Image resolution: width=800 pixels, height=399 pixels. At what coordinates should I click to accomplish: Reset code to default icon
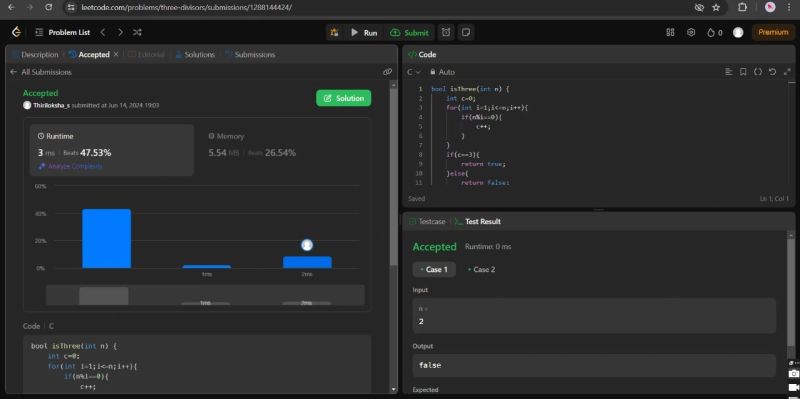pyautogui.click(x=772, y=72)
